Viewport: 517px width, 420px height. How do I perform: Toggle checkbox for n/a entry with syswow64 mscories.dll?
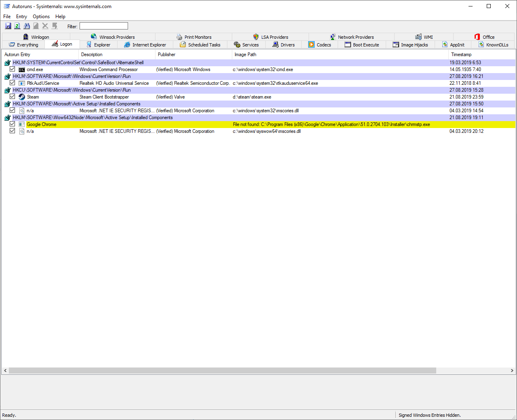pyautogui.click(x=13, y=131)
